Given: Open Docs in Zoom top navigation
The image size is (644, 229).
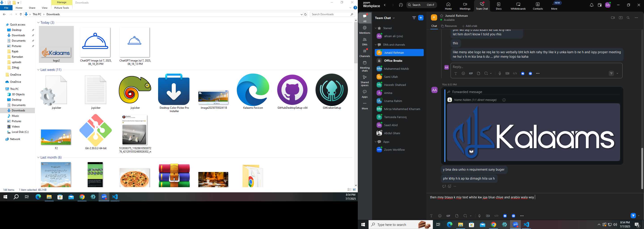Looking at the screenshot, I should [x=499, y=6].
